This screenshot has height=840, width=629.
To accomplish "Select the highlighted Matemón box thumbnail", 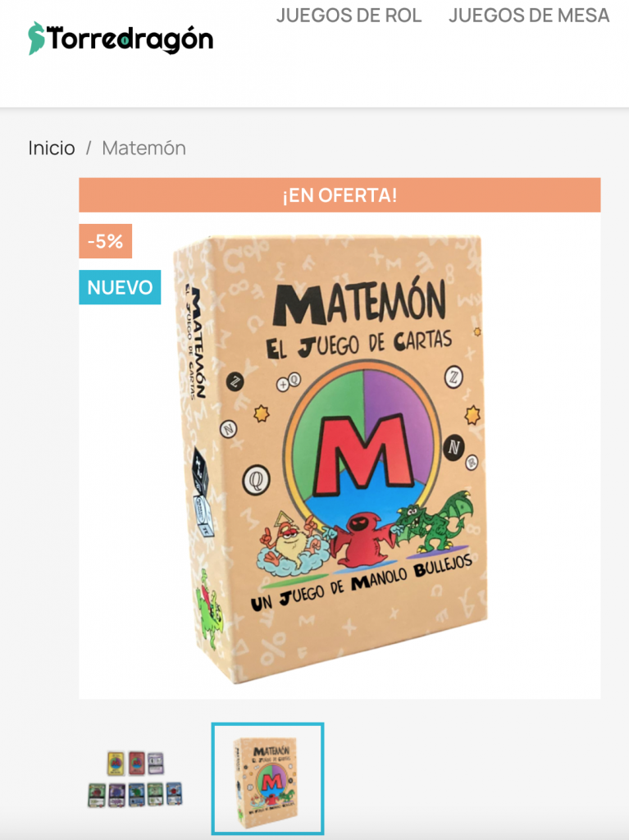I will (267, 778).
